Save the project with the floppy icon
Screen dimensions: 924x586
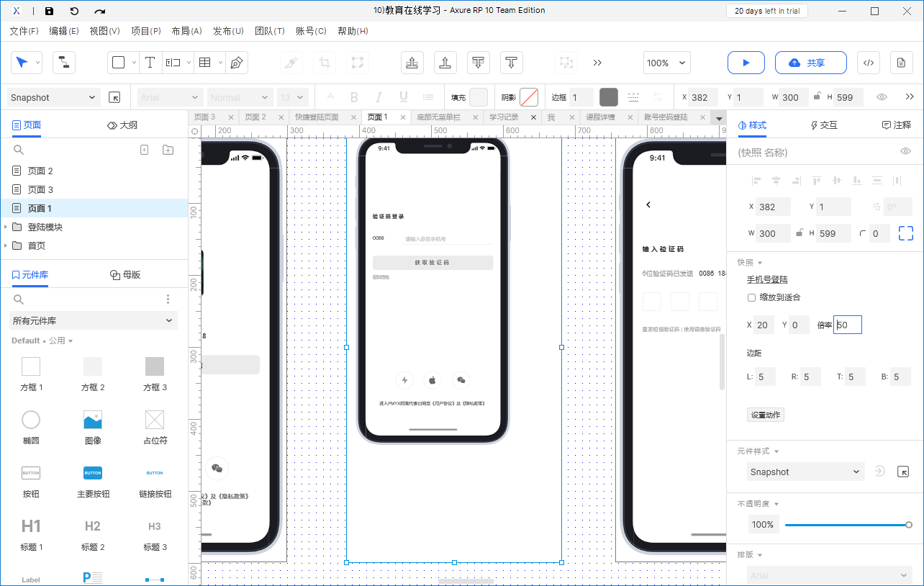tap(49, 11)
